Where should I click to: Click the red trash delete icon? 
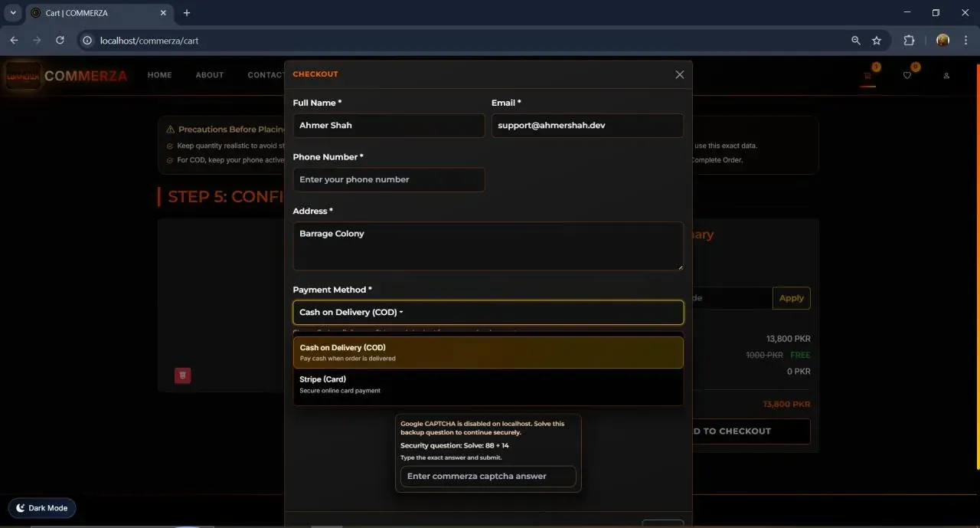point(182,376)
